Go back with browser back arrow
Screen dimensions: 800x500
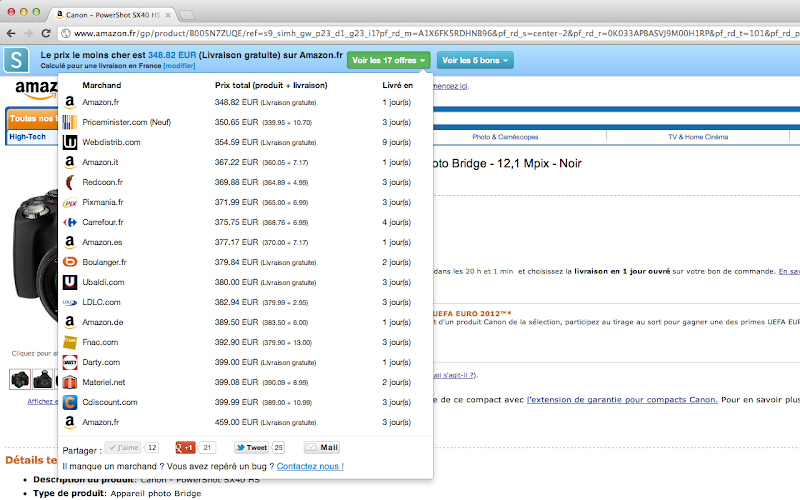(11, 33)
